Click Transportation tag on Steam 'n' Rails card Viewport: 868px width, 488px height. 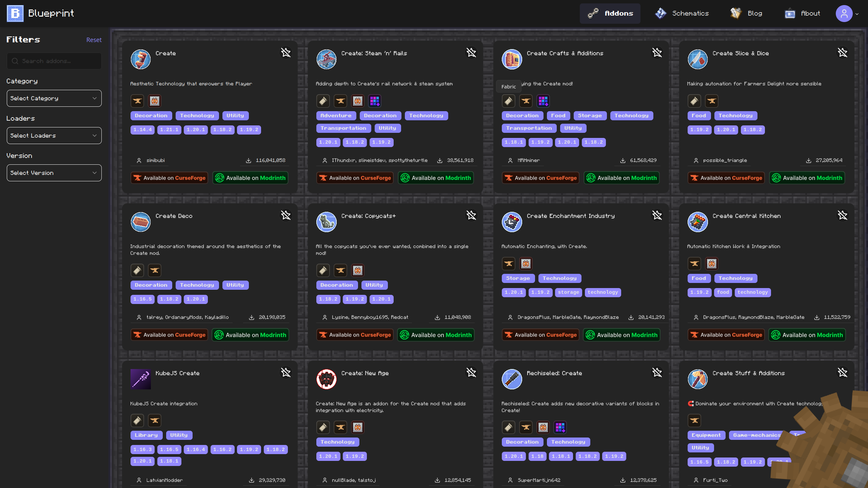click(x=343, y=128)
